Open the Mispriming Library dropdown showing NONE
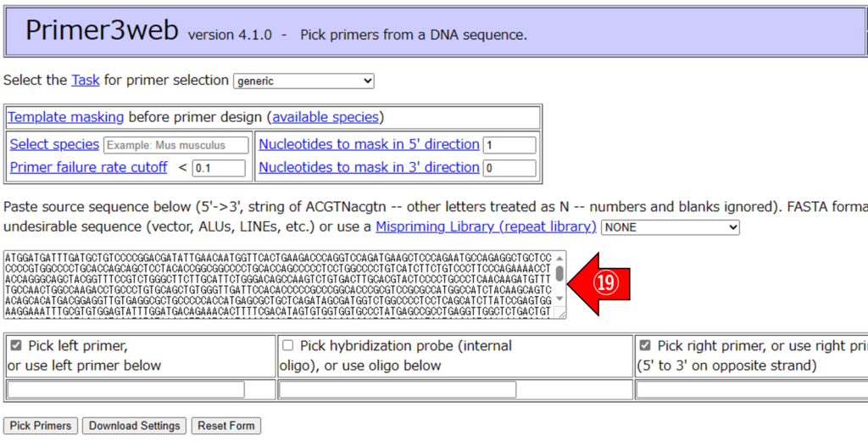The height and width of the screenshot is (441, 868). pyautogui.click(x=670, y=227)
